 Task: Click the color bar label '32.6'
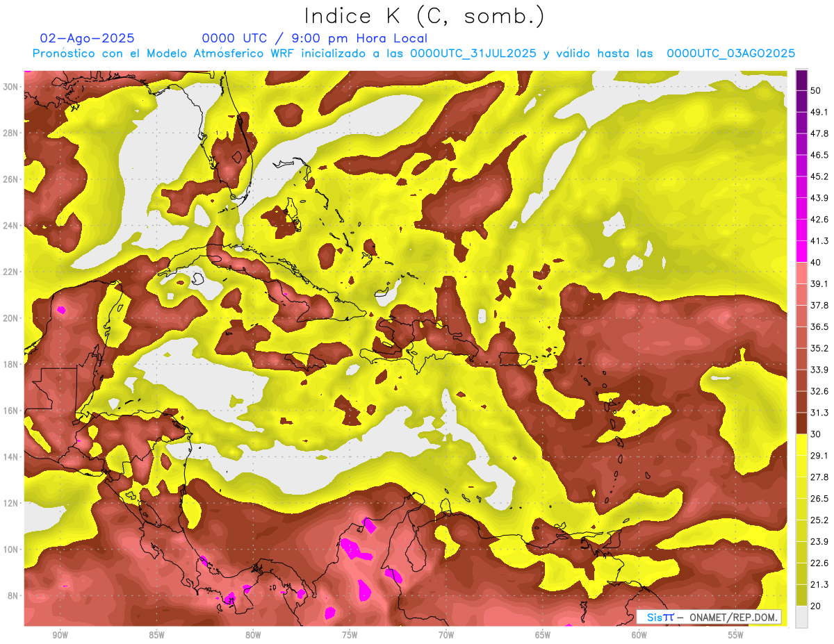819,391
